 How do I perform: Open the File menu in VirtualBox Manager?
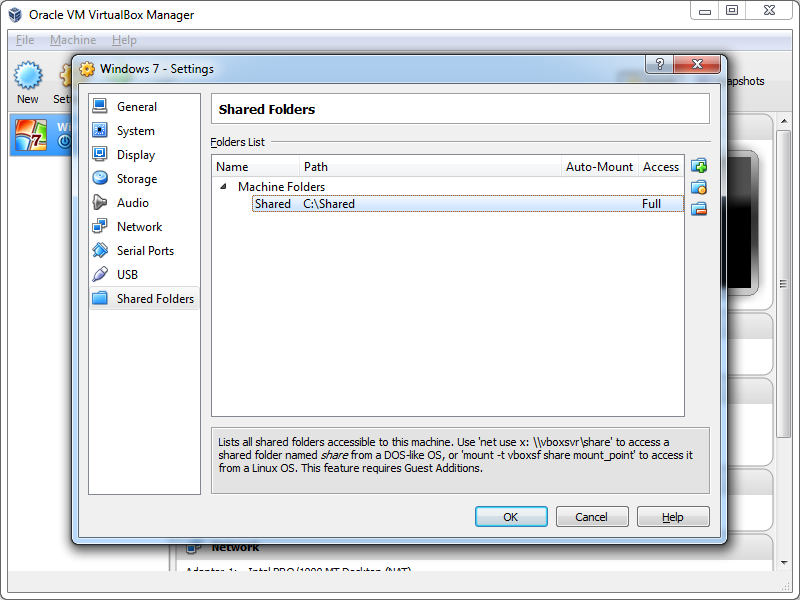[x=25, y=40]
